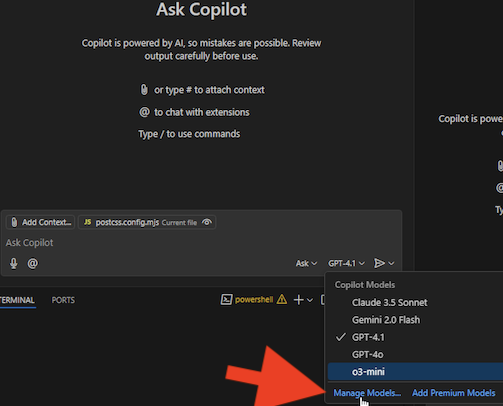The image size is (503, 406).
Task: Expand the send options chevron
Action: click(x=392, y=263)
